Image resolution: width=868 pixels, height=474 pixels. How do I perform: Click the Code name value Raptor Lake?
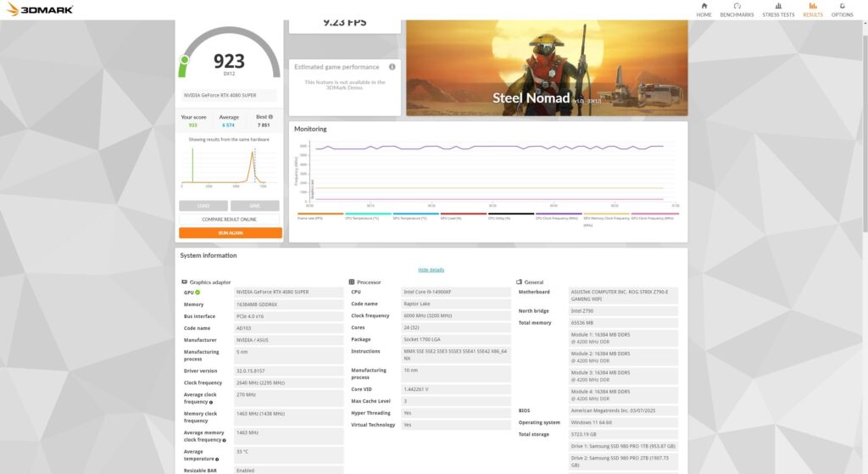coord(455,304)
